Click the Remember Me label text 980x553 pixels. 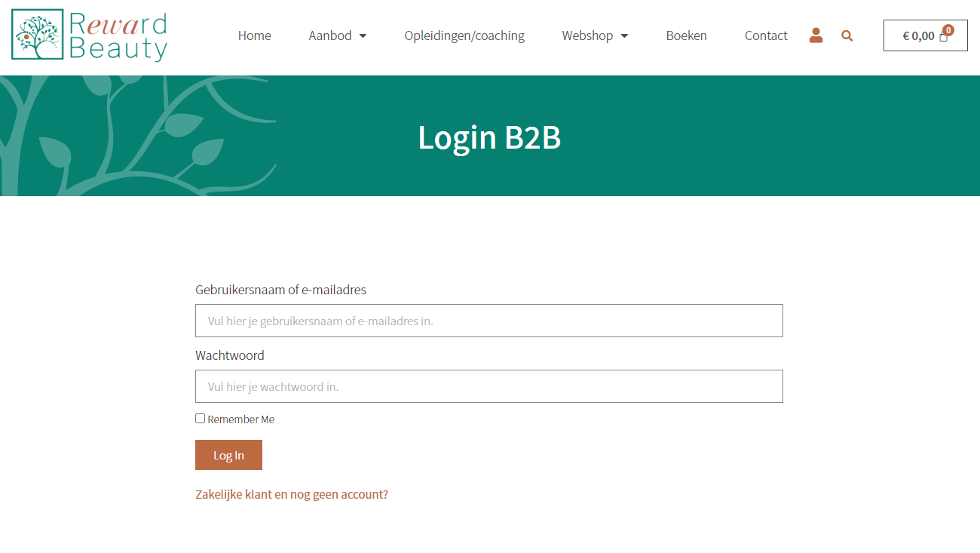241,419
